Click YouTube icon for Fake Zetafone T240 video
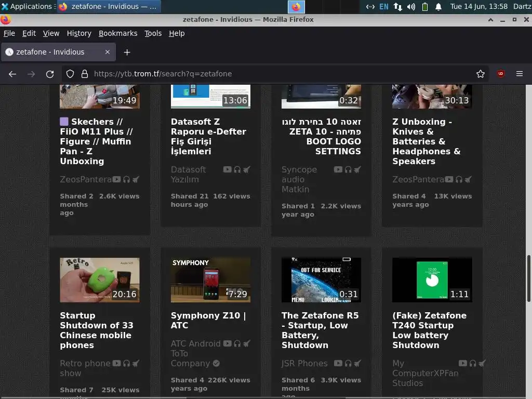The image size is (532, 399). click(463, 363)
